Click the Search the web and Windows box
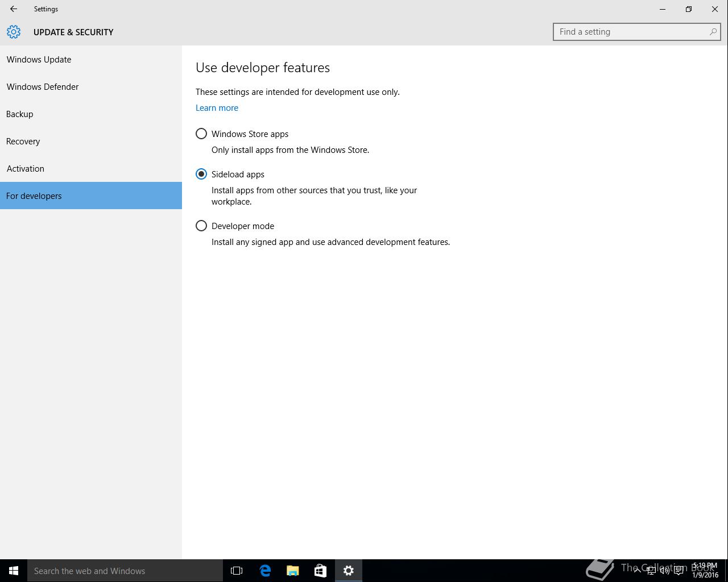Image resolution: width=728 pixels, height=582 pixels. click(x=125, y=571)
